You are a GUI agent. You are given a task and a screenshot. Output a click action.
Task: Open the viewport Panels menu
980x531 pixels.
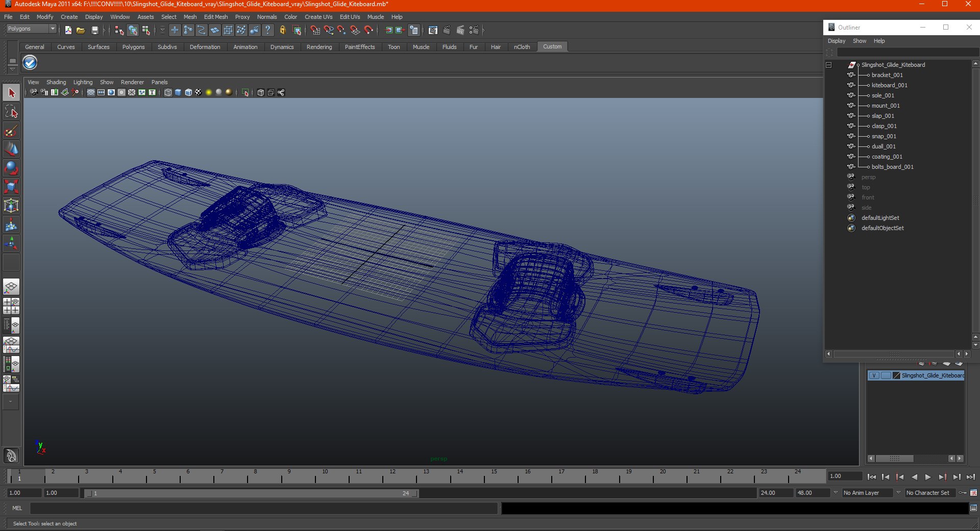(159, 82)
